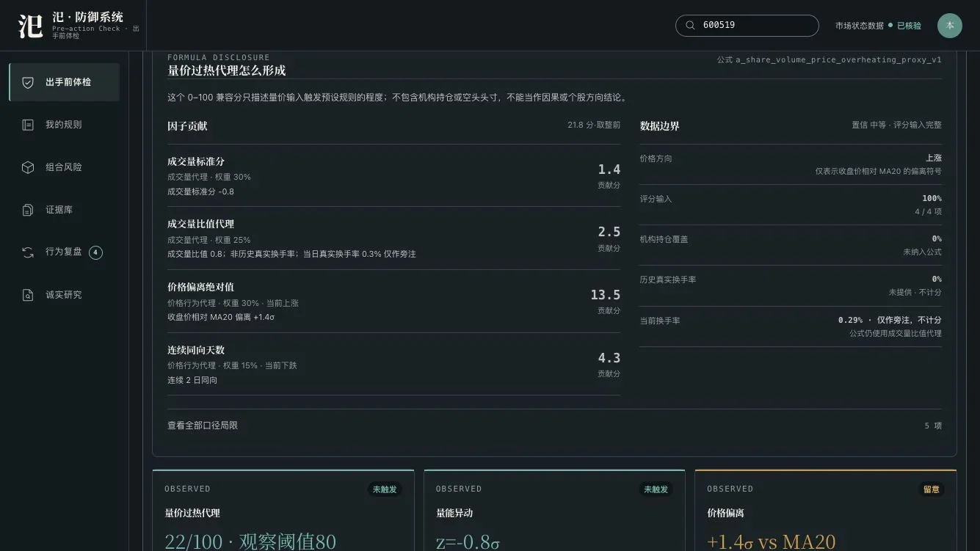
Task: Go to 我的规则 page
Action: [65, 125]
